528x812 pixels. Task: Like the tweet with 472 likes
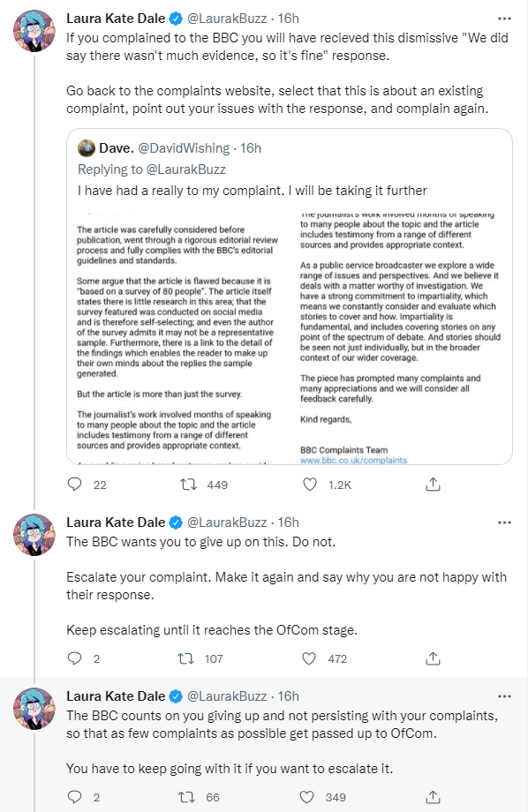coord(309,658)
